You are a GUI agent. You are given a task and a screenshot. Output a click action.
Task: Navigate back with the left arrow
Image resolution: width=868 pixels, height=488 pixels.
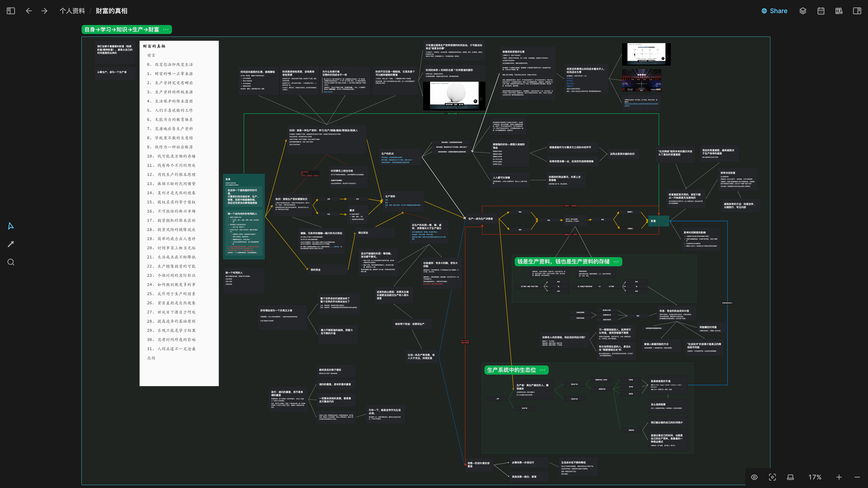(x=29, y=11)
